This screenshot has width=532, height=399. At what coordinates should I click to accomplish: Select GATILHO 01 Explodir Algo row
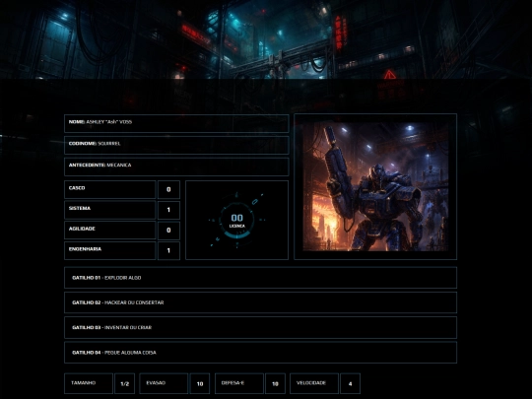pos(260,278)
